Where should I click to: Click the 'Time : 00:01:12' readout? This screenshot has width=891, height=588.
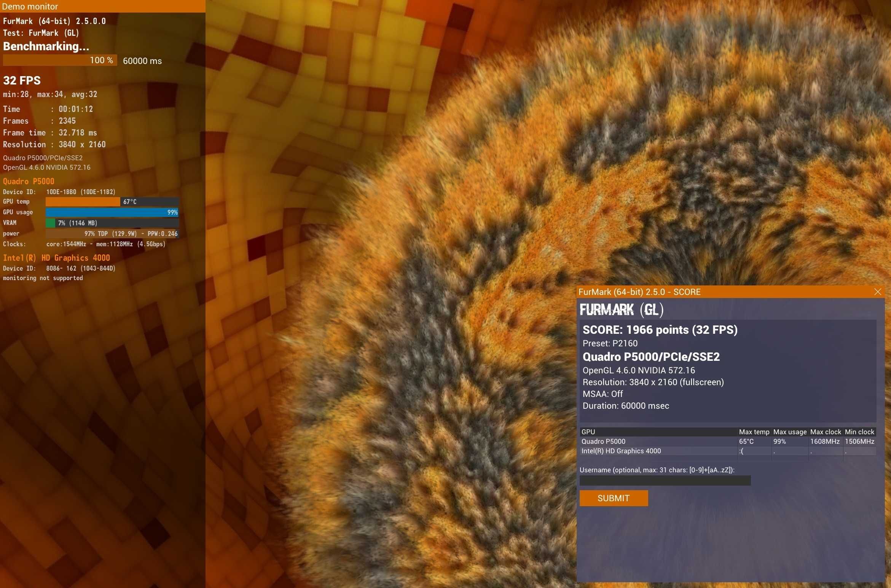pos(48,109)
